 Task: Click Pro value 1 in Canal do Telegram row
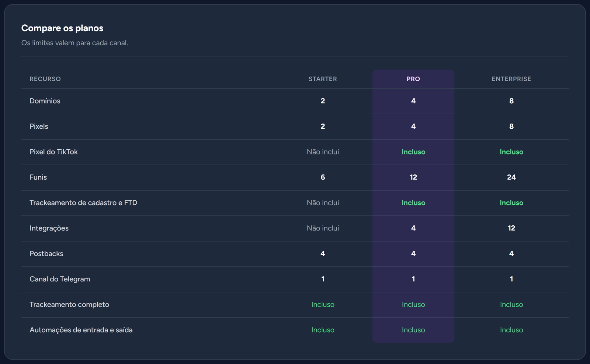[x=413, y=279]
